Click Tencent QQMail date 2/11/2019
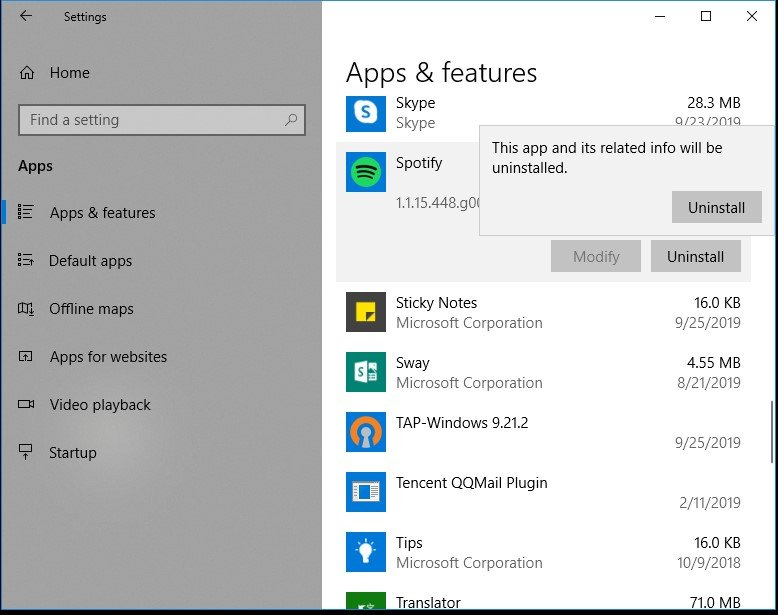Viewport: 778px width, 615px height. click(x=710, y=503)
